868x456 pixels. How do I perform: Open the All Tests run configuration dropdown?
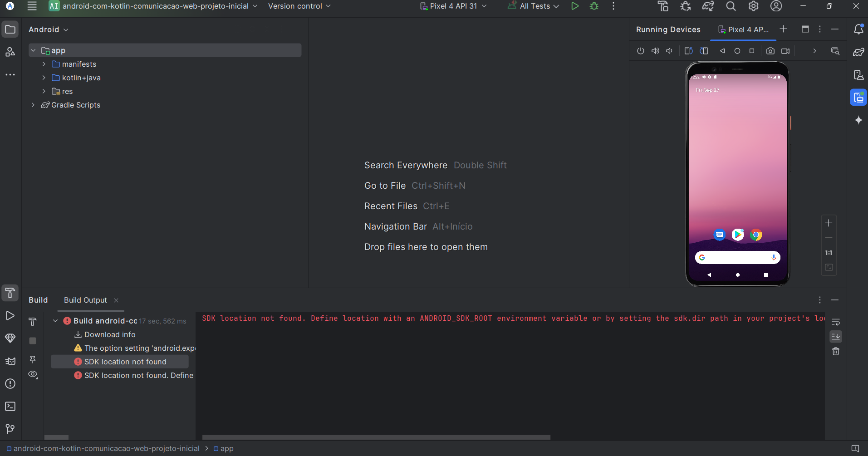(x=533, y=6)
